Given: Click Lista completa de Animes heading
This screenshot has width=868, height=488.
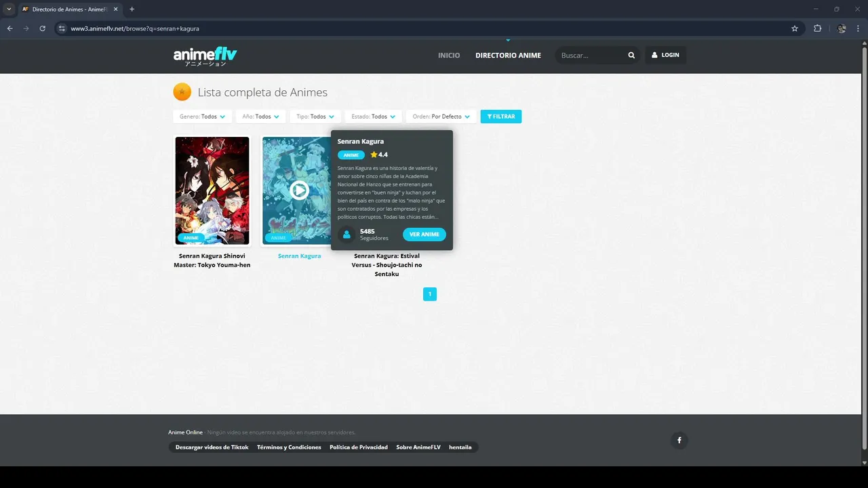Looking at the screenshot, I should pyautogui.click(x=262, y=93).
